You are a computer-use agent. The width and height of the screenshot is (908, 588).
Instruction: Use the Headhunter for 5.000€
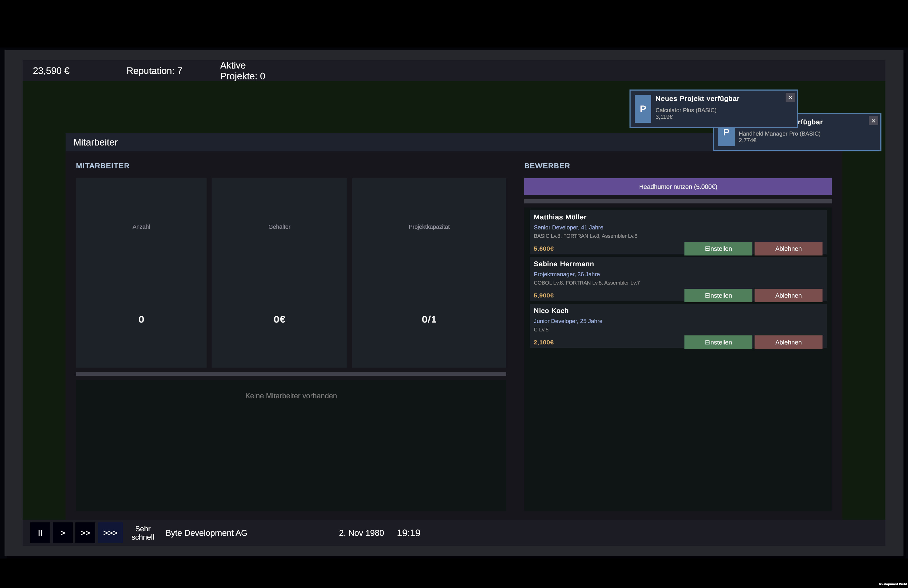[678, 187]
